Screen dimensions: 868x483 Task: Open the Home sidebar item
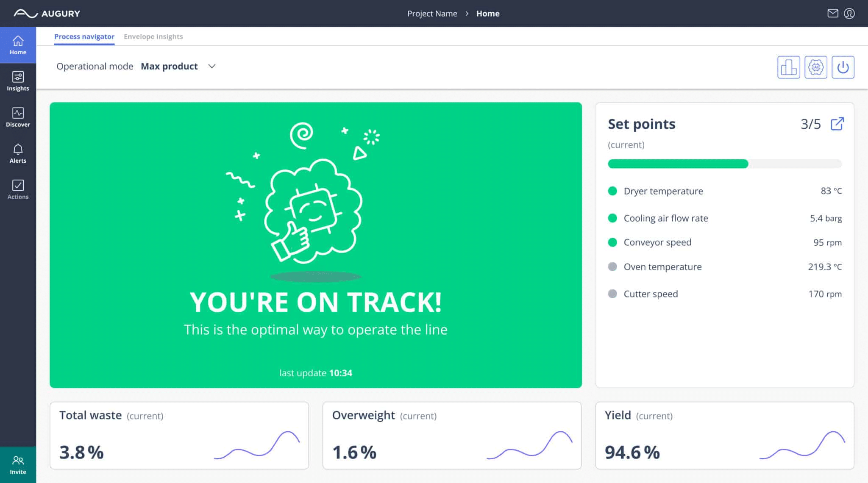(18, 45)
